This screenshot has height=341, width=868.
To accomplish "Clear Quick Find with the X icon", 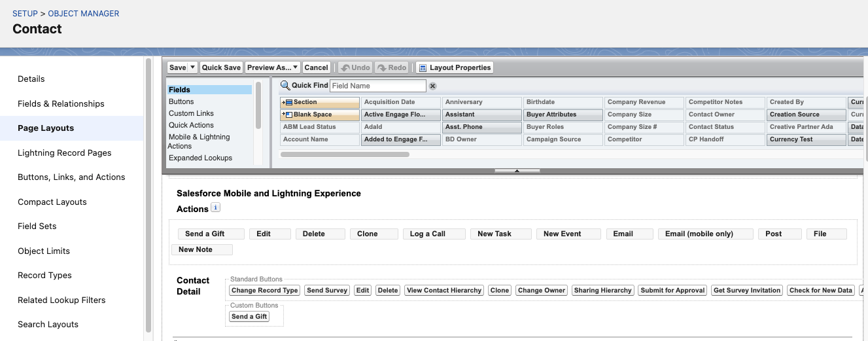I will pyautogui.click(x=432, y=86).
